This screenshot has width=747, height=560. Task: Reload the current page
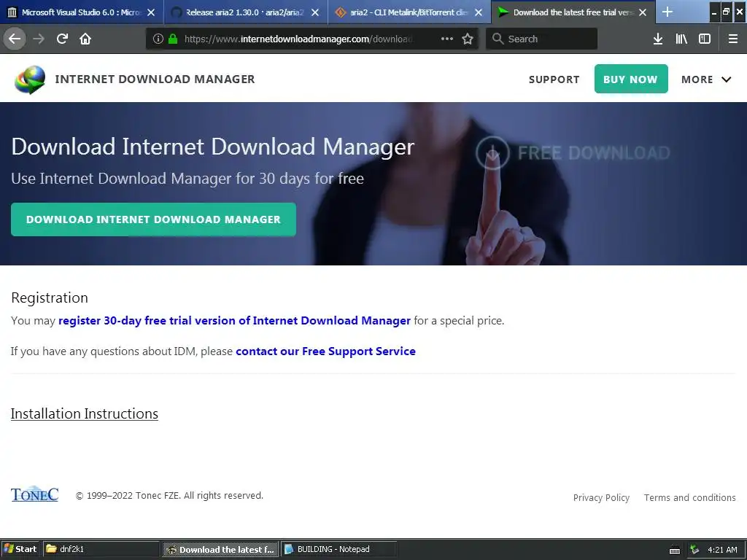pyautogui.click(x=62, y=39)
